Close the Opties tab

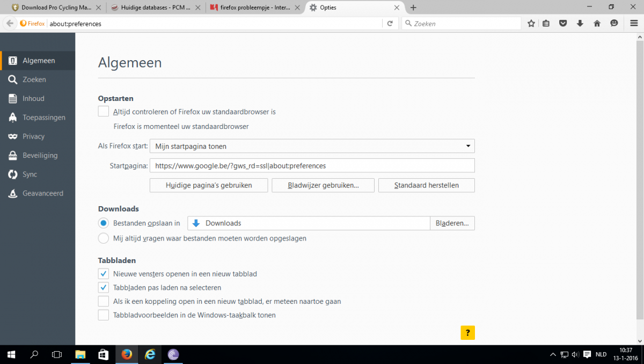pos(397,8)
